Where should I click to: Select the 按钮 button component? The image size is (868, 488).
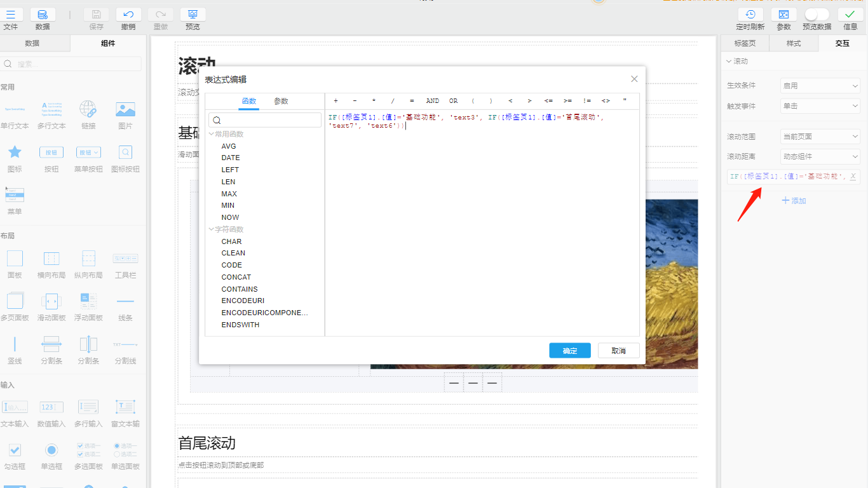coord(51,152)
